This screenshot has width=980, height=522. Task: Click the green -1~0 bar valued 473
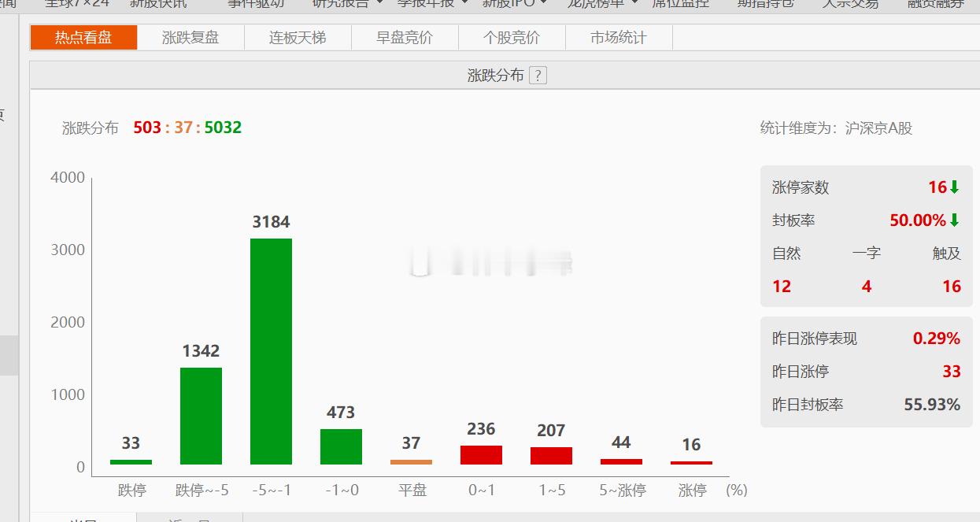pyautogui.click(x=341, y=446)
